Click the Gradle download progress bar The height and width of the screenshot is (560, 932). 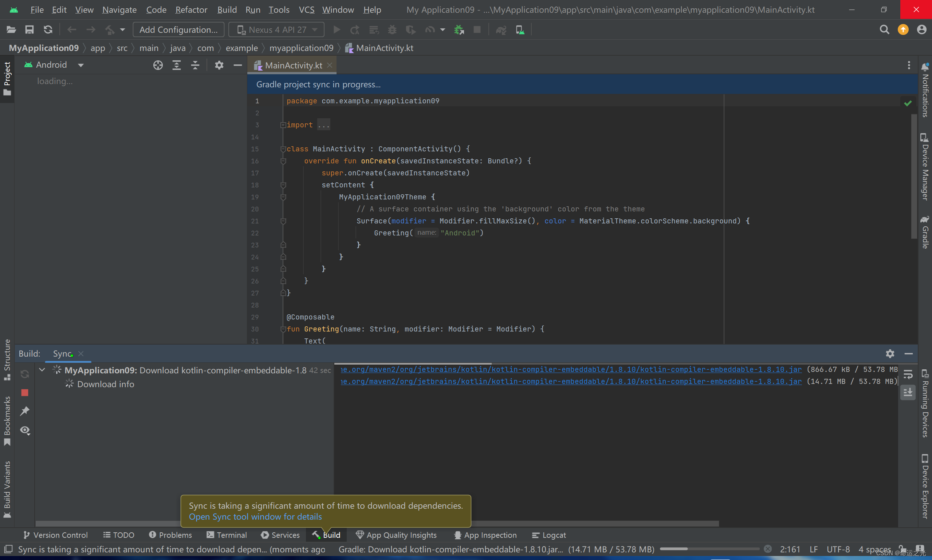[x=709, y=549]
